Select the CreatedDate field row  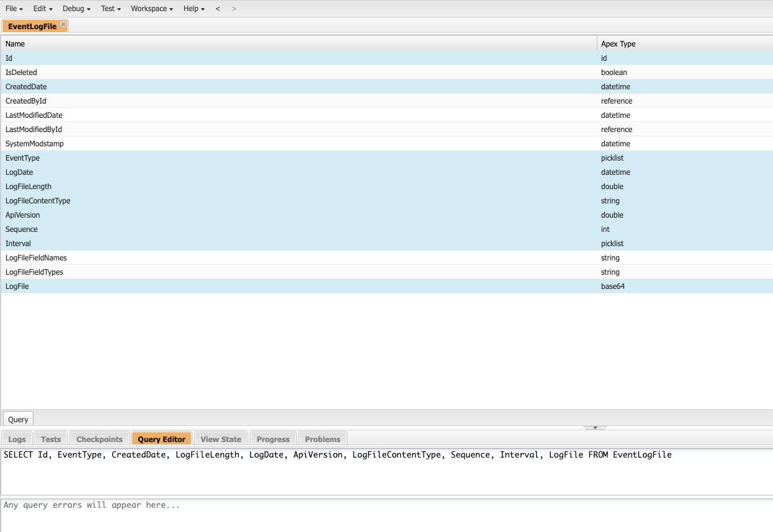386,87
